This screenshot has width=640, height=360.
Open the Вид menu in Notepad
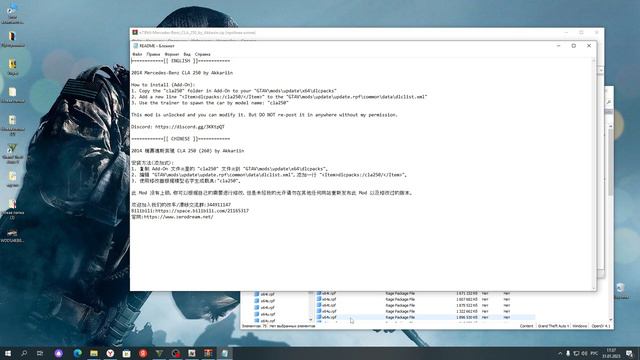[x=187, y=54]
